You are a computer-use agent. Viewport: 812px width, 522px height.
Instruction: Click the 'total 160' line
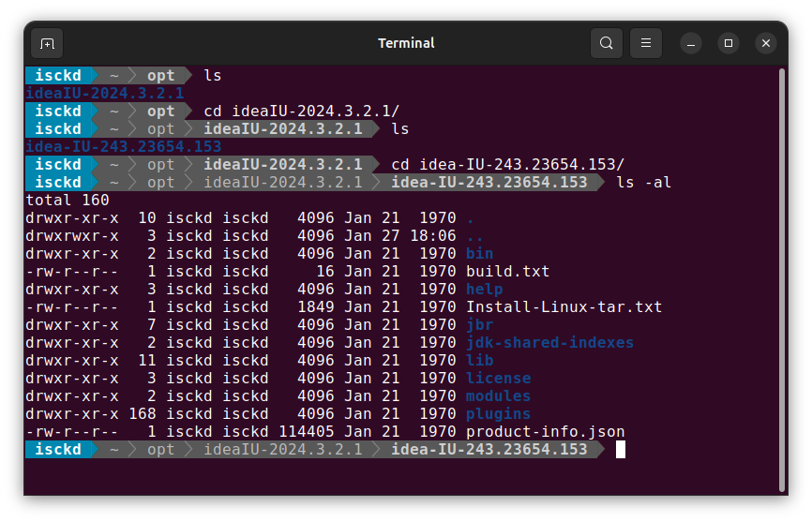tap(68, 200)
